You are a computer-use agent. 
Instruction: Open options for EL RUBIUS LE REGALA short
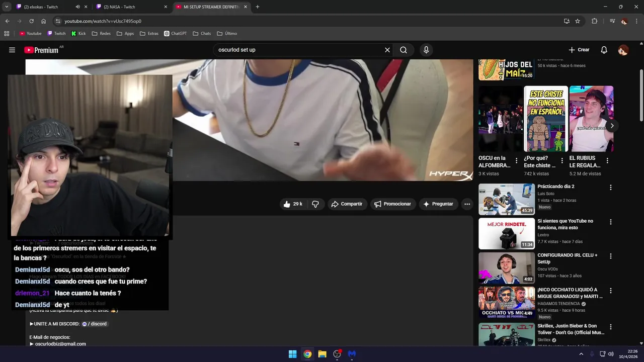coord(607,161)
